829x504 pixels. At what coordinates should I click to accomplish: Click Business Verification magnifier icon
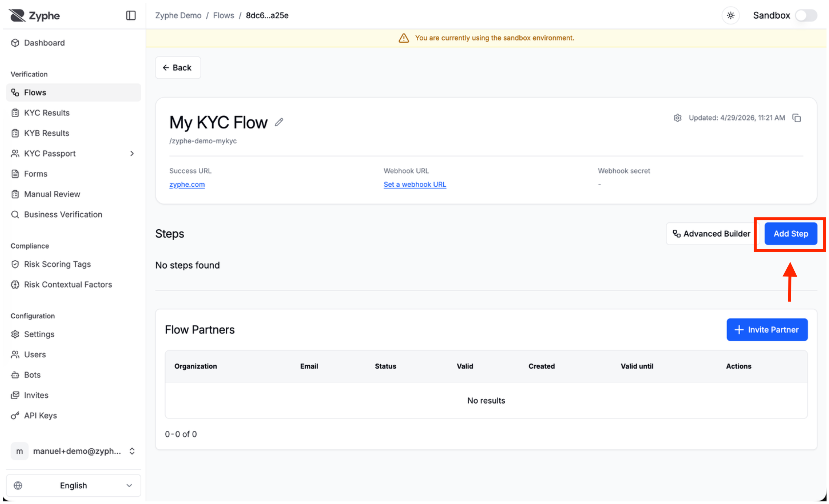tap(15, 214)
